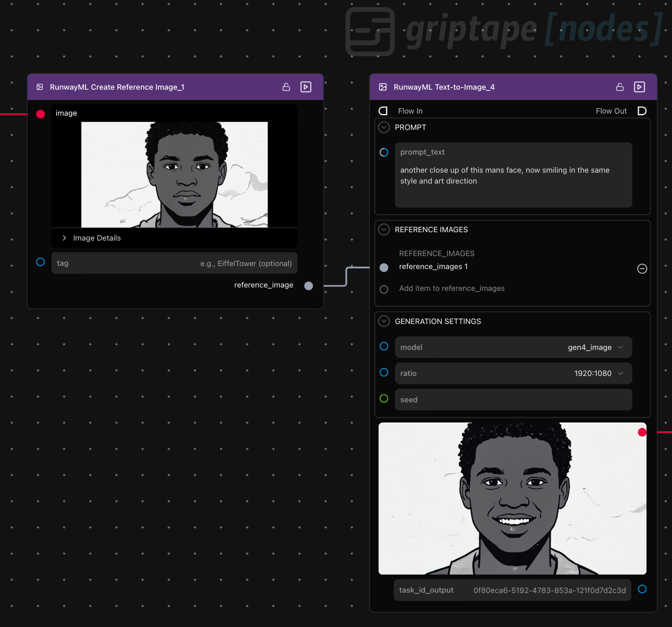This screenshot has width=672, height=627.
Task: Click red image input port on reference node
Action: pyautogui.click(x=41, y=114)
